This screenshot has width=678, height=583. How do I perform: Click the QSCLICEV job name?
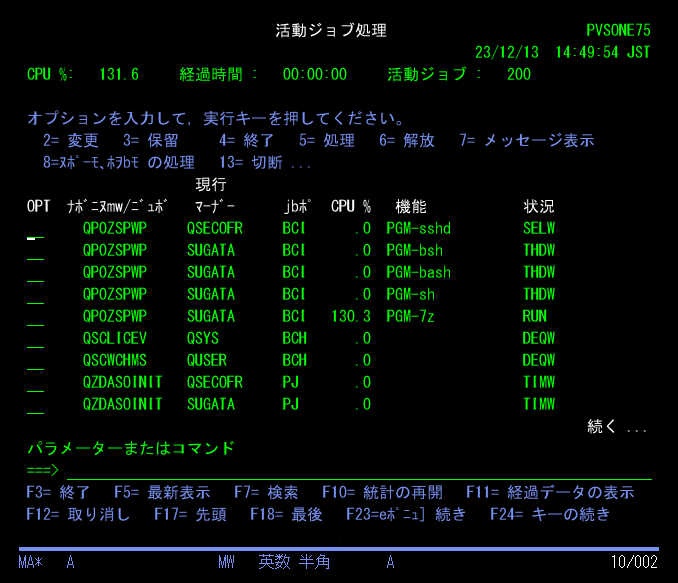(115, 339)
